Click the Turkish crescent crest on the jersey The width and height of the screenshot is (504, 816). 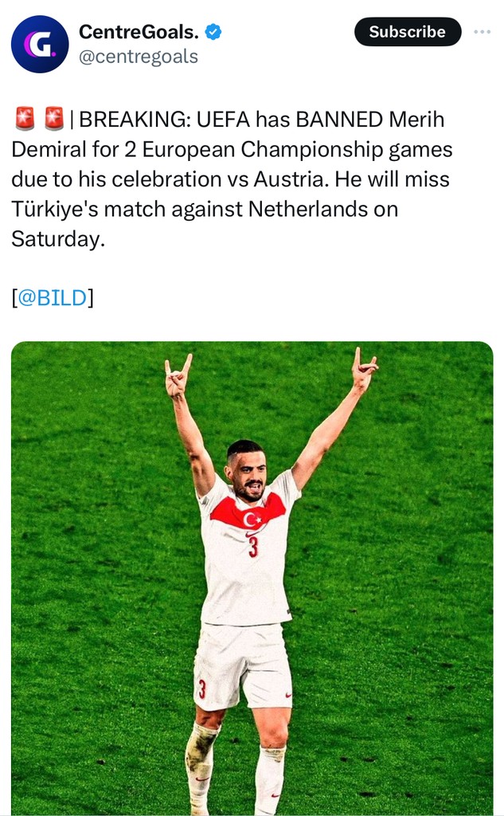pos(252,520)
